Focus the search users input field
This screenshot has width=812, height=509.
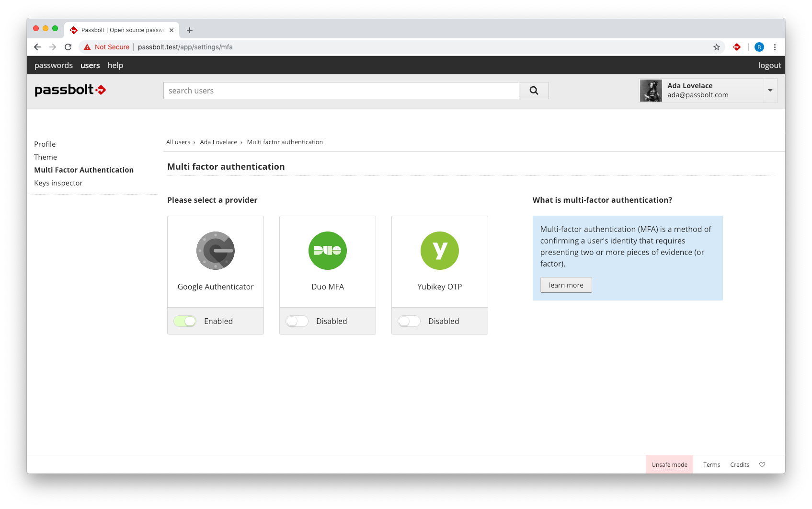341,91
